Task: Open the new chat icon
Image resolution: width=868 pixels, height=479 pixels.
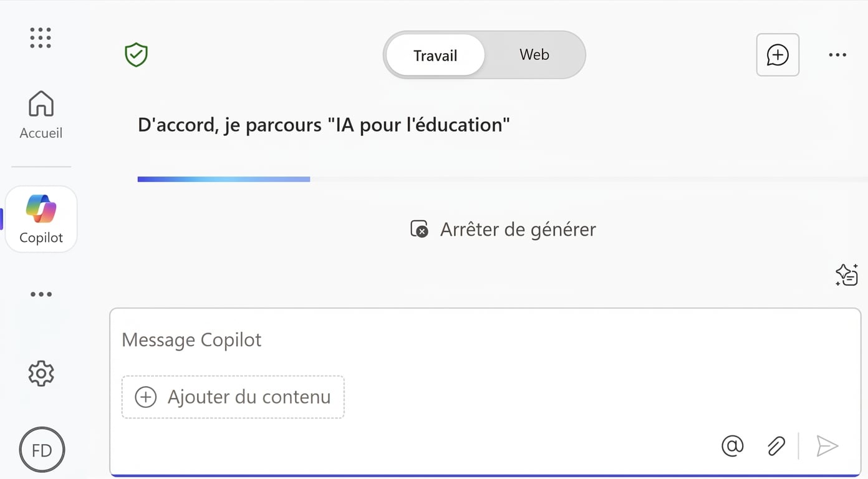Action: [x=777, y=55]
